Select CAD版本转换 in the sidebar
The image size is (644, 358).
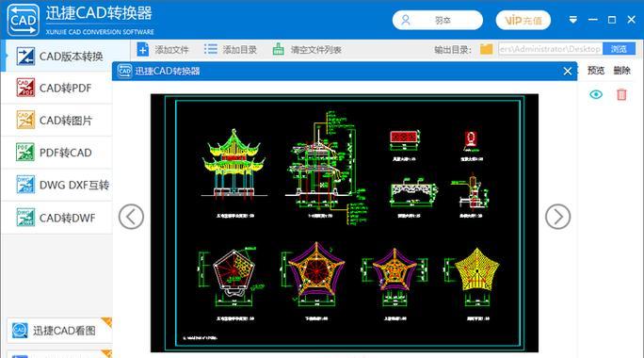[x=59, y=56]
